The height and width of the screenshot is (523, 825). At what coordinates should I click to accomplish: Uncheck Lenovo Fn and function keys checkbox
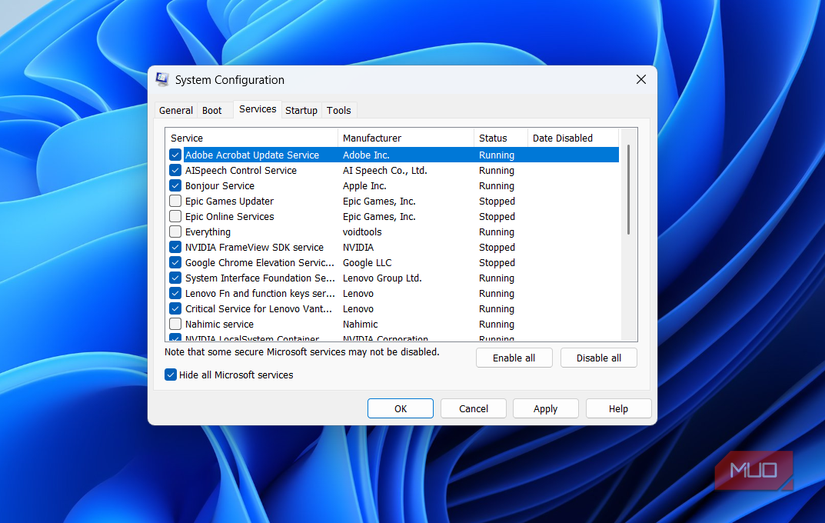[x=175, y=293]
